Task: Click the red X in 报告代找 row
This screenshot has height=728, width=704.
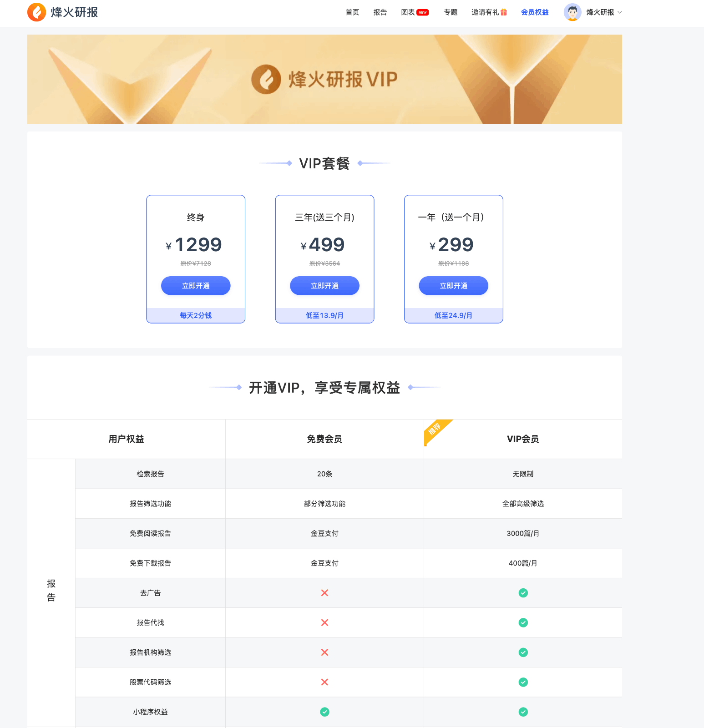Action: coord(324,622)
